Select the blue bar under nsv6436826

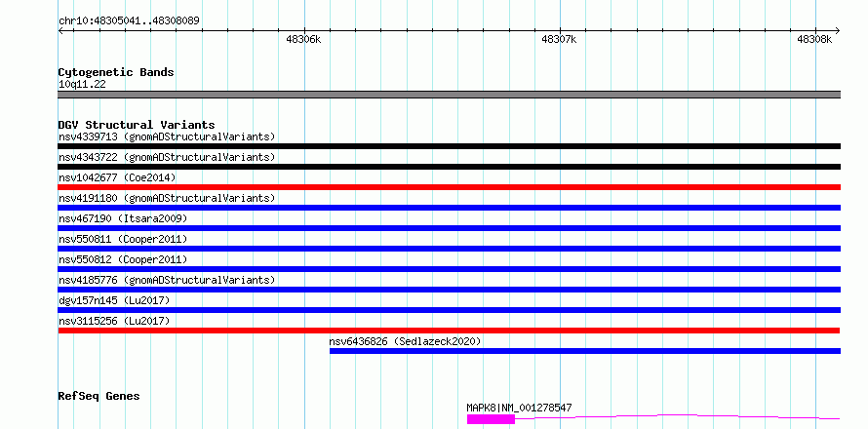pyautogui.click(x=585, y=351)
